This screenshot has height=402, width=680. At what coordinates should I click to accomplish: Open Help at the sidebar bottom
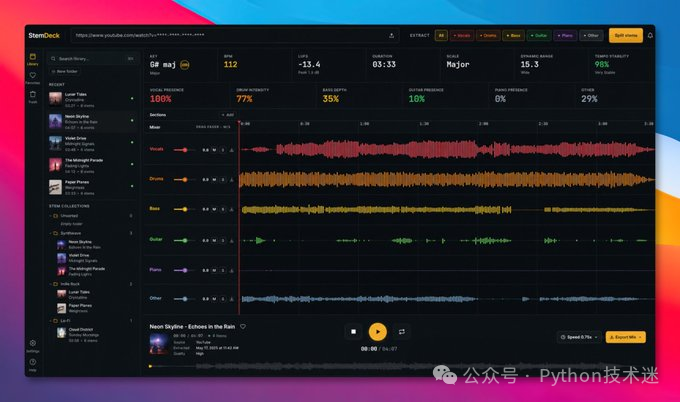[x=33, y=364]
